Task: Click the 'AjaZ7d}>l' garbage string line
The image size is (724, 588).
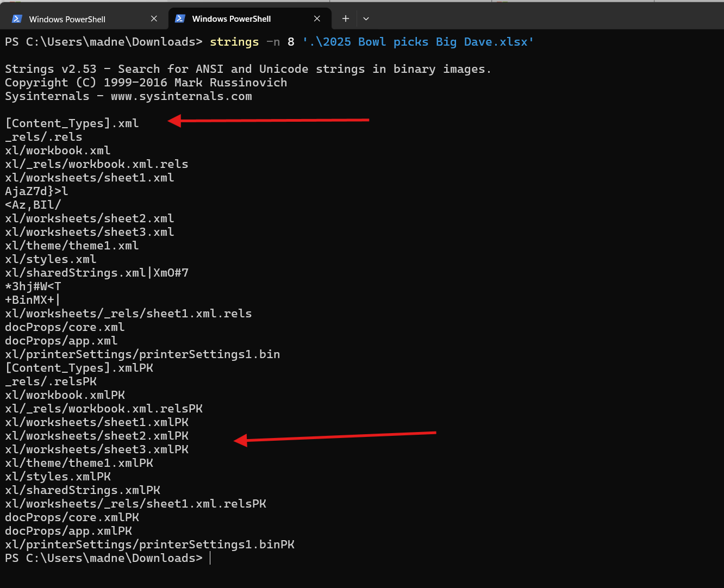Action: [x=36, y=191]
